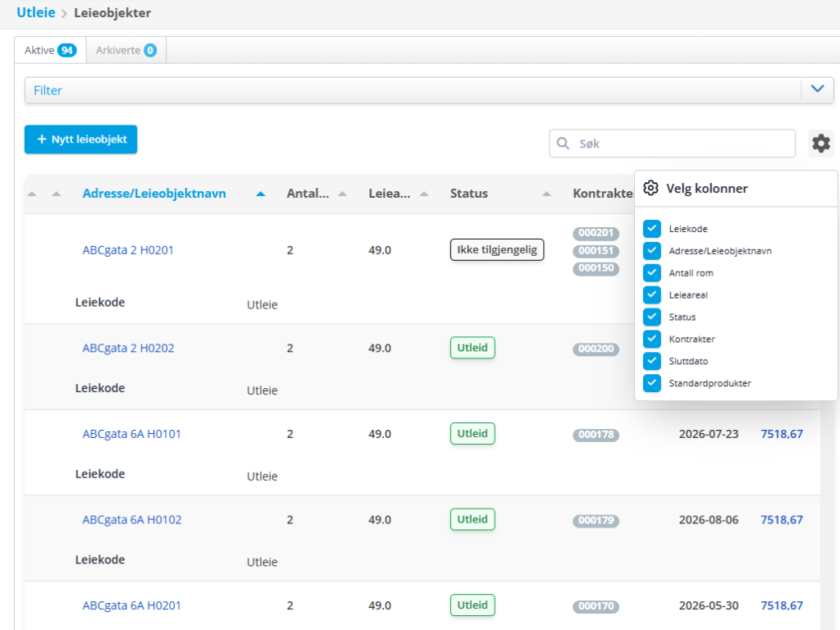Image resolution: width=840 pixels, height=630 pixels.
Task: Open ABCgata 6A H0101 link
Action: (131, 434)
